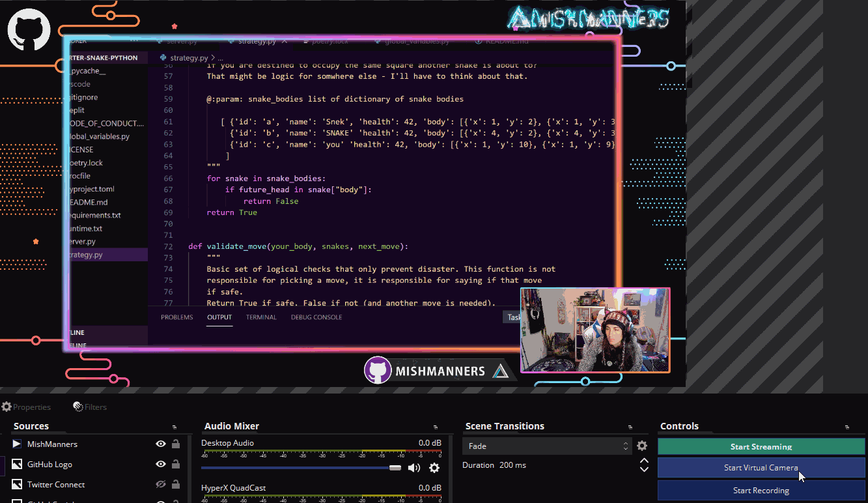Click the 'return False' code line
The width and height of the screenshot is (868, 503).
click(270, 201)
